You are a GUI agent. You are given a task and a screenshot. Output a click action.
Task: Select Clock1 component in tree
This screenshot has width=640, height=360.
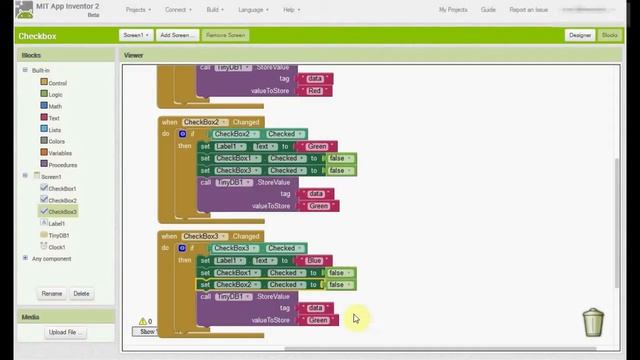tap(53, 247)
